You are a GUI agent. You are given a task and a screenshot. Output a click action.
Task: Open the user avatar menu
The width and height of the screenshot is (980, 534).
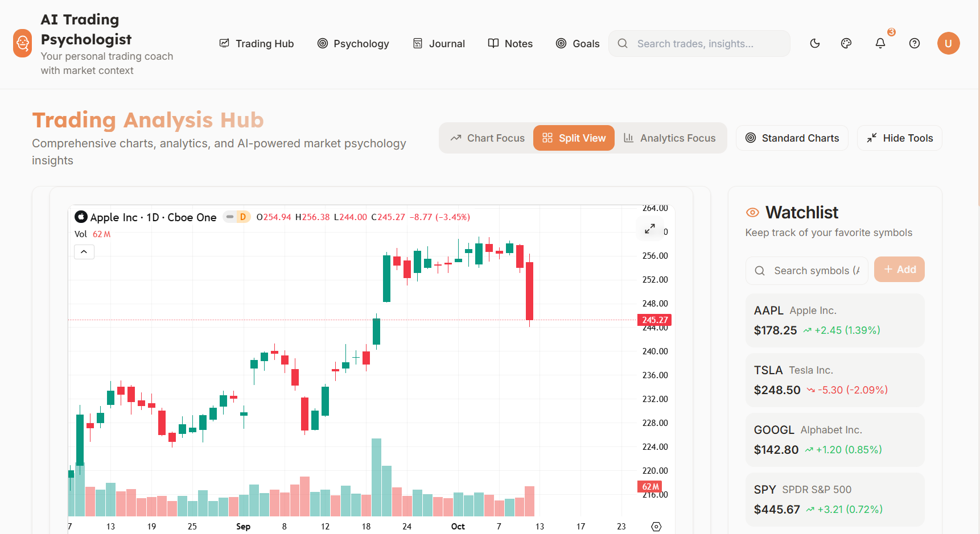(948, 43)
